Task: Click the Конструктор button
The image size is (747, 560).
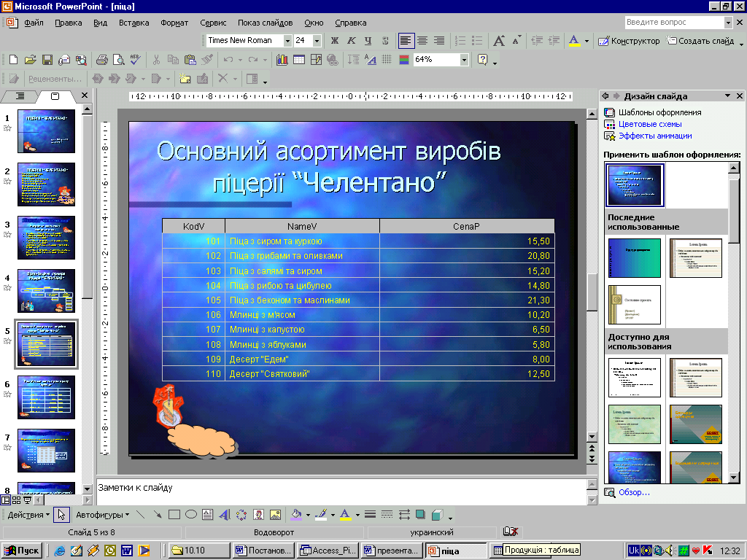Action: 629,41
